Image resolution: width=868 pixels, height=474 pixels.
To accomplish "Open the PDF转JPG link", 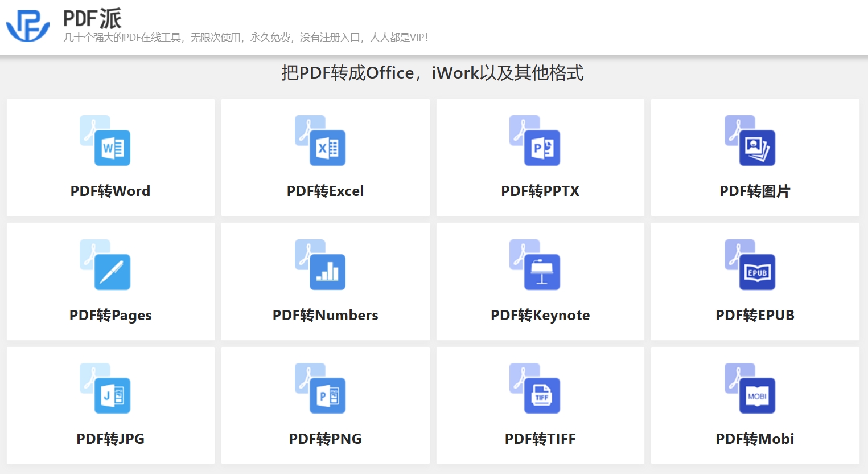I will (110, 439).
